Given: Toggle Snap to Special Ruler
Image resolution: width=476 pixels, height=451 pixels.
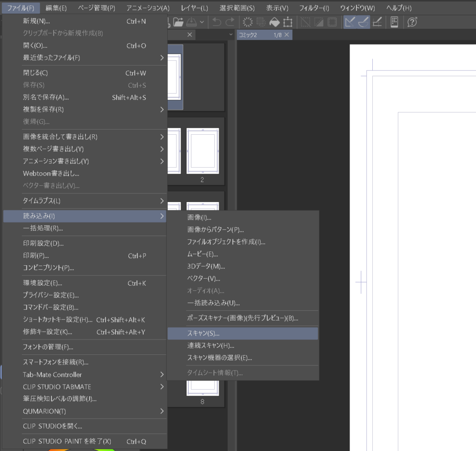Looking at the screenshot, I should [x=363, y=22].
